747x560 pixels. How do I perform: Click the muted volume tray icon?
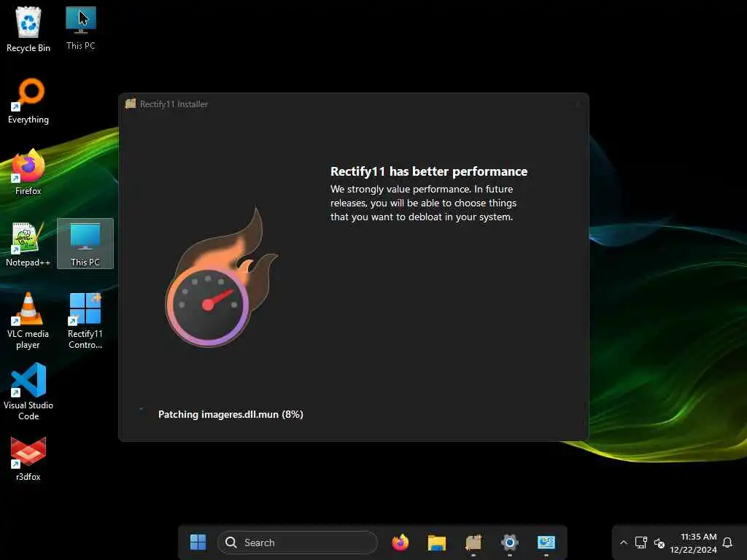pos(659,542)
